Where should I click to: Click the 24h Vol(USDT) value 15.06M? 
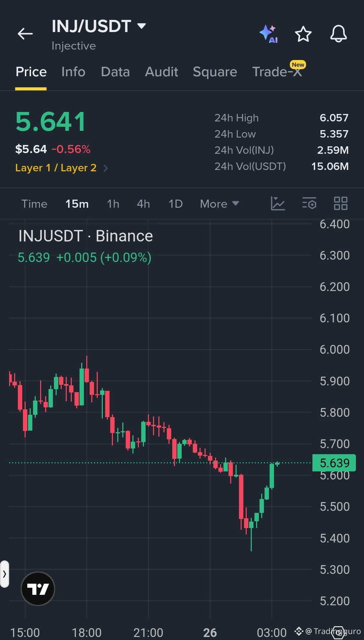pos(330,166)
